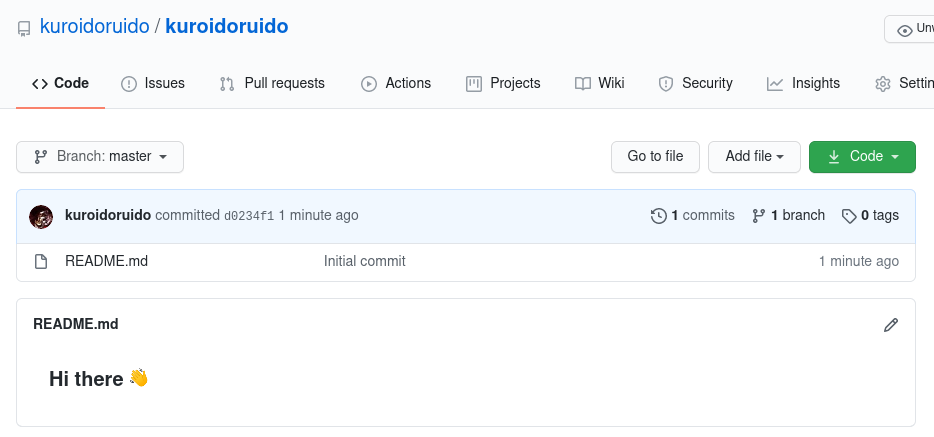Click the repository book icon in header
934x437 pixels.
(x=24, y=29)
